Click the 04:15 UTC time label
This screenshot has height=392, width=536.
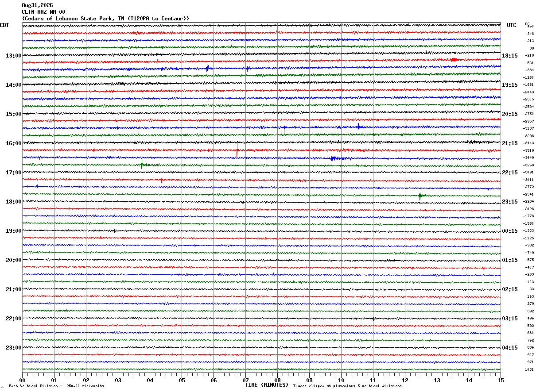pos(510,348)
